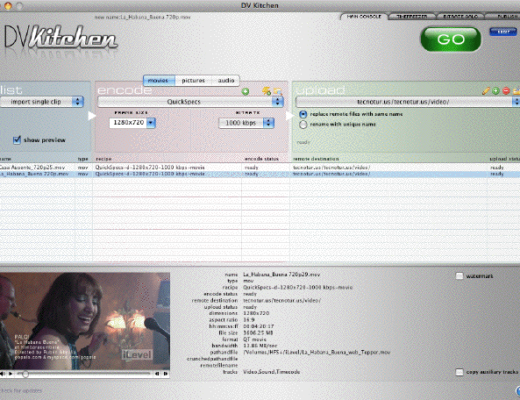Click the orange close window button
520x400 pixels.
(8, 6)
